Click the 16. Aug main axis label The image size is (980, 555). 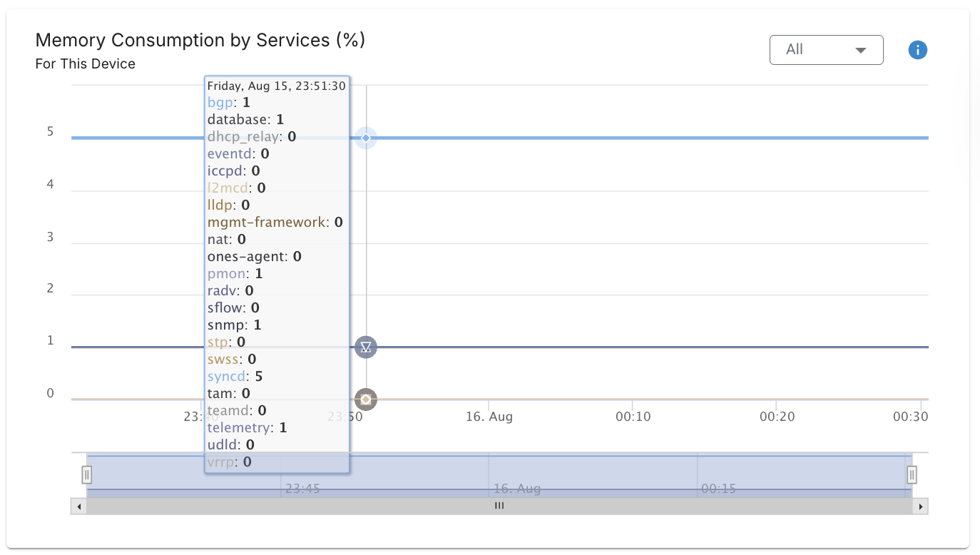489,417
